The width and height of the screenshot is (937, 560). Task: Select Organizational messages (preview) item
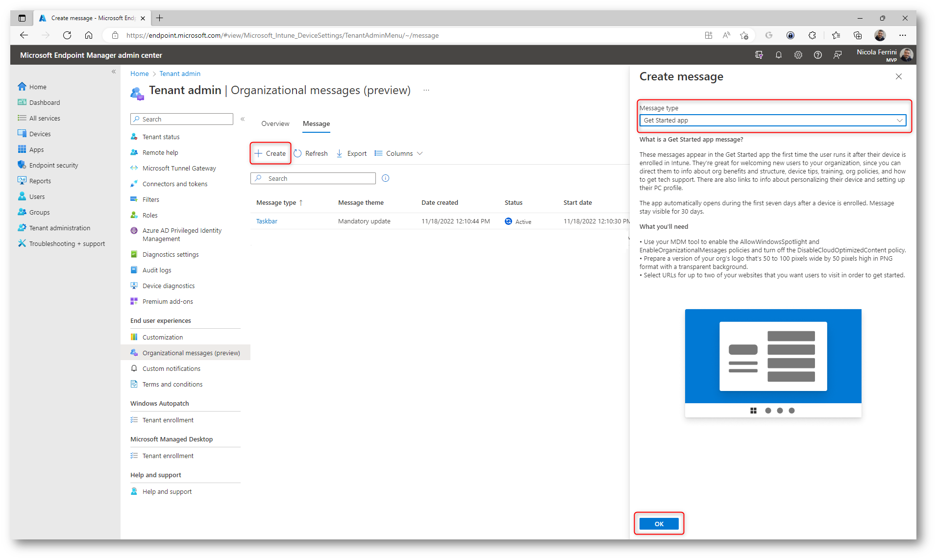(185, 353)
